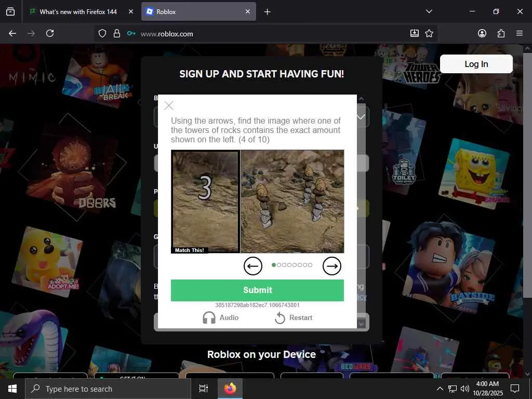Select the first progress dot
The image size is (532, 399).
click(x=274, y=265)
